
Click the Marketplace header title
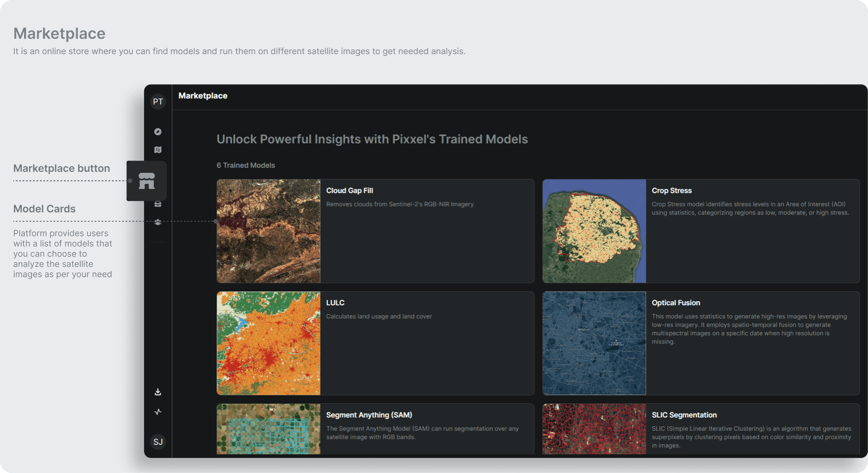point(203,96)
